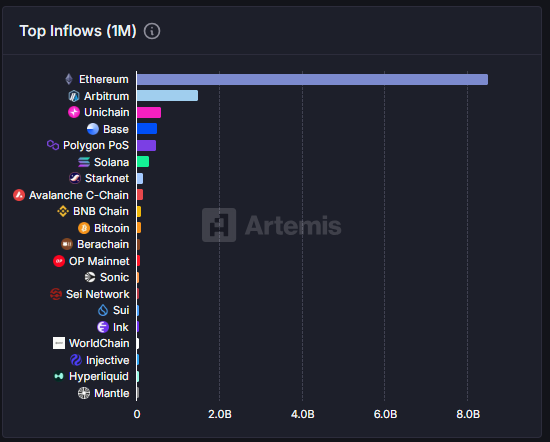The width and height of the screenshot is (550, 442).
Task: Click the "4.0B" axis value
Action: (303, 414)
